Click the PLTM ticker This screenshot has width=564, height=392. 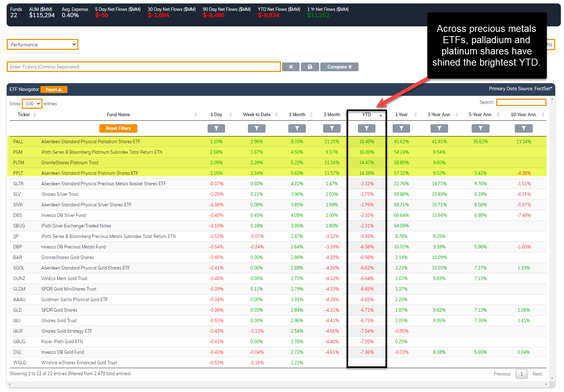19,163
